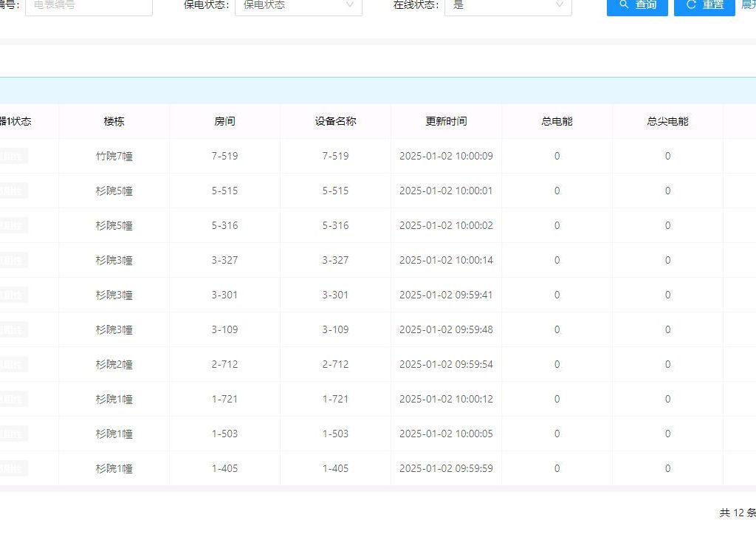This screenshot has height=534, width=756.
Task: Select the timestamp 2025-01-02 09:59:48
Action: point(447,330)
